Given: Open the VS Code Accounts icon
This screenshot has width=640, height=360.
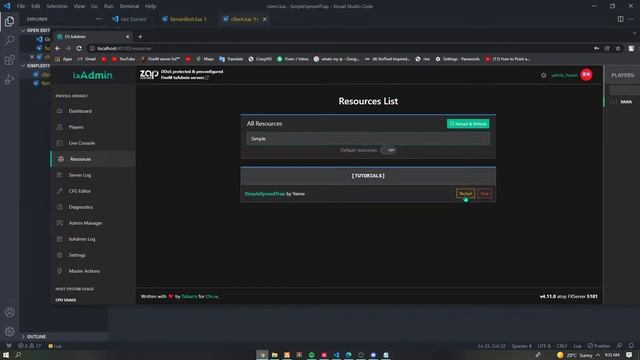Looking at the screenshot, I should click(x=9, y=312).
